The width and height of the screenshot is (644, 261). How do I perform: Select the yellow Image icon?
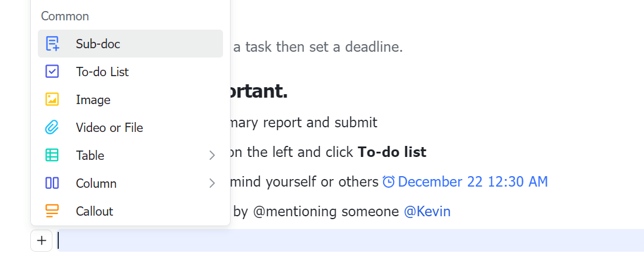point(52,99)
